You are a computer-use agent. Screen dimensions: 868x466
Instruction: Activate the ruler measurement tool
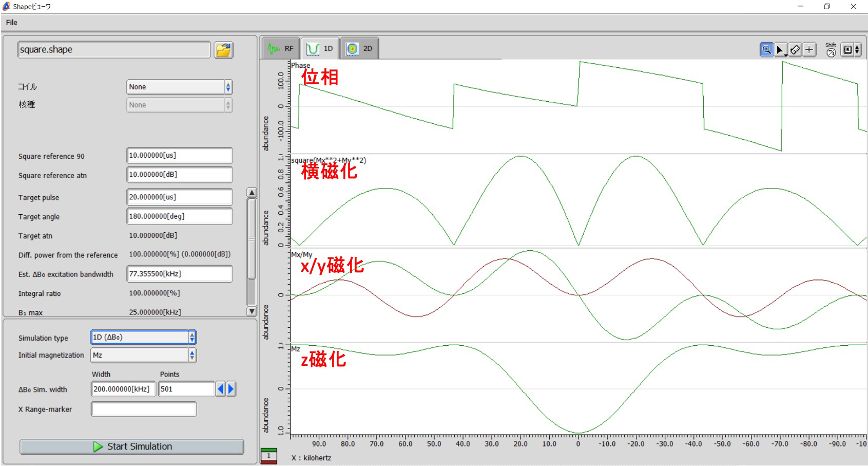coord(795,49)
